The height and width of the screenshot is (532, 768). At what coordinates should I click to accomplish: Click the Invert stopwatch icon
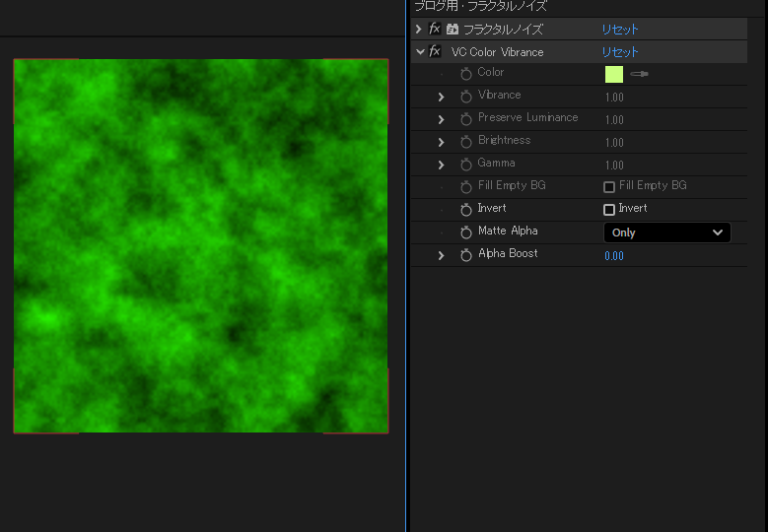[466, 210]
